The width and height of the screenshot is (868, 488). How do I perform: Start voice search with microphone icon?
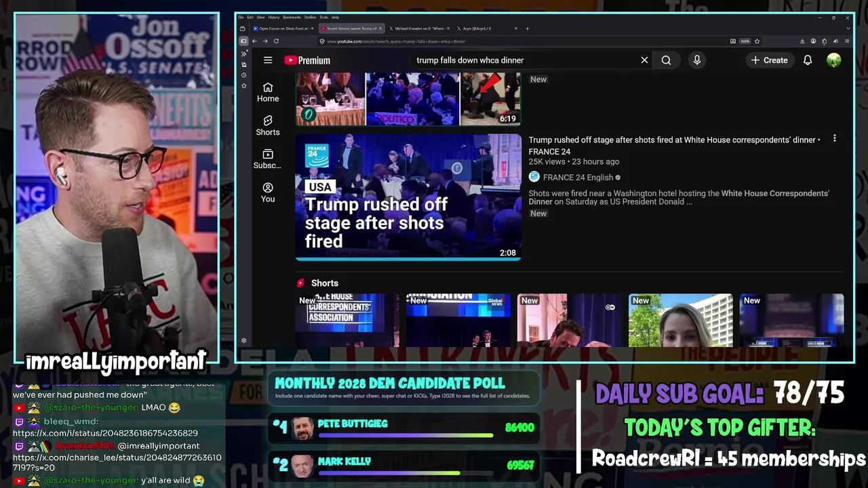point(696,60)
